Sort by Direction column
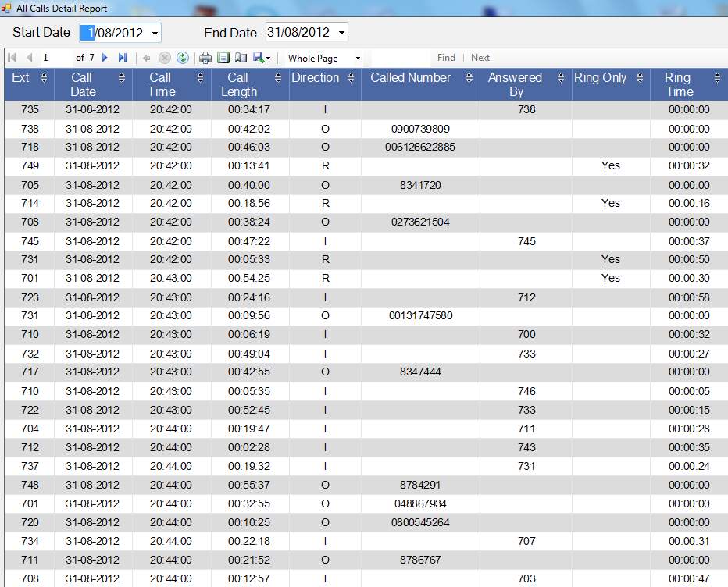The image size is (728, 587). pos(351,77)
